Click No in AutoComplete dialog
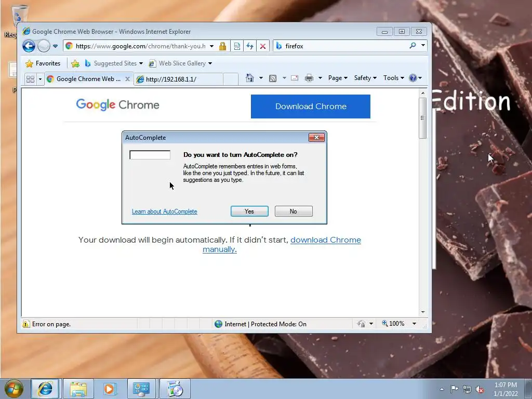The width and height of the screenshot is (532, 399). pos(294,211)
